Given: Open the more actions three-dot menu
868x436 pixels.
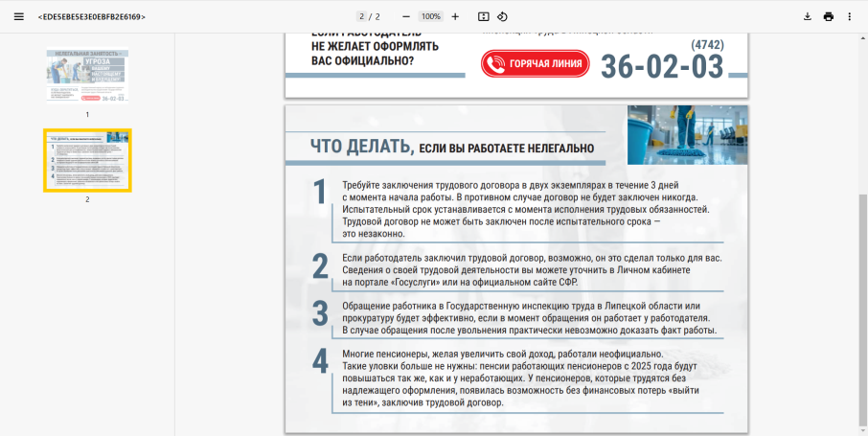Looking at the screenshot, I should 850,16.
